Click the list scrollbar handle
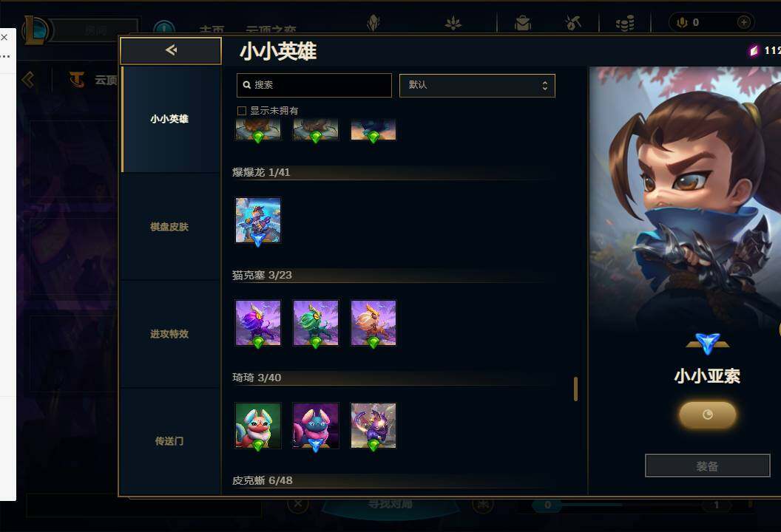 pos(576,389)
